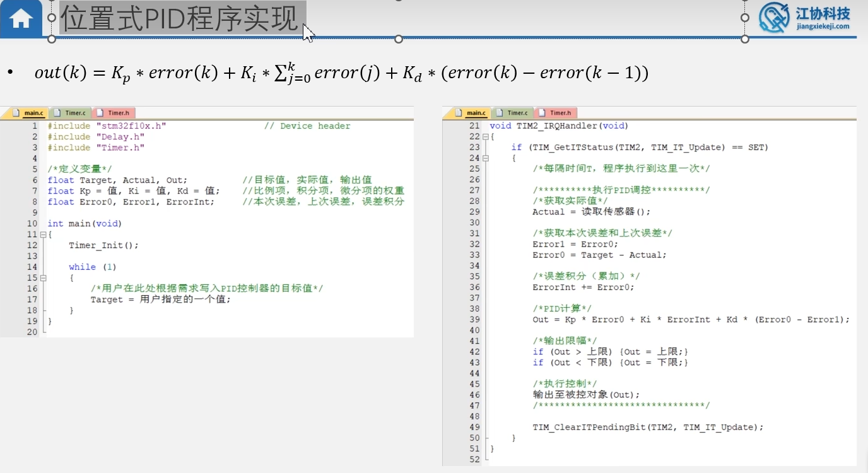This screenshot has width=868, height=473.
Task: Click TIM_GetITStatus condition line
Action: [x=640, y=148]
